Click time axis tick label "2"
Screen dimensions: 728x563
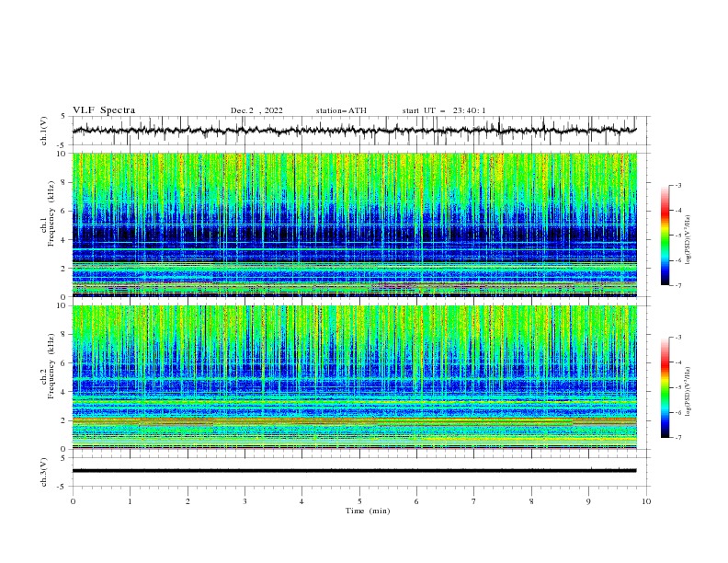pos(188,501)
